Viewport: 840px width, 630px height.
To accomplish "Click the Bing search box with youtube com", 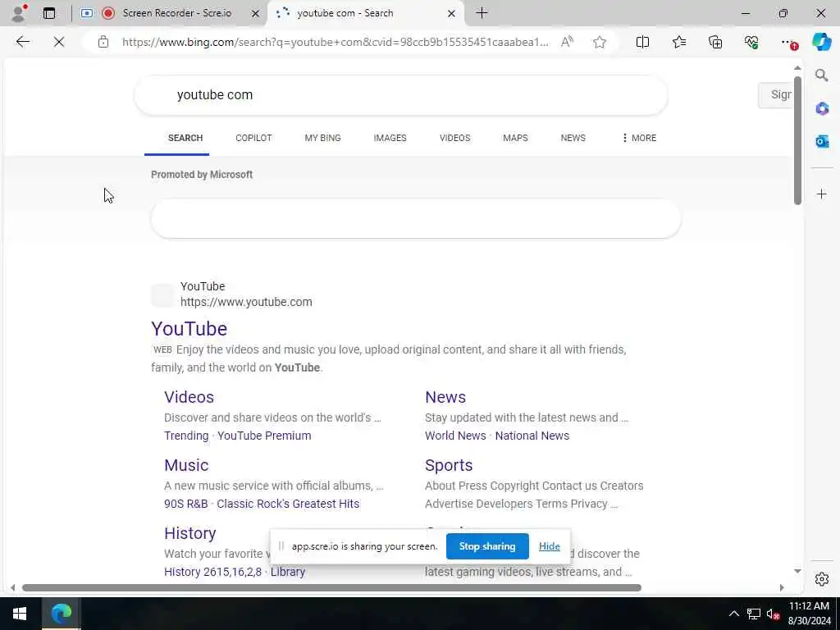I will (400, 95).
